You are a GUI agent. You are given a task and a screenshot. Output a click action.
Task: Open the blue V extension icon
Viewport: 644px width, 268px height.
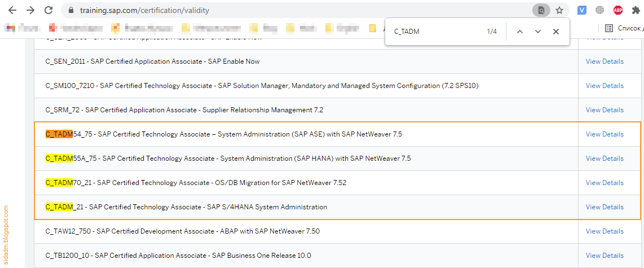click(581, 10)
